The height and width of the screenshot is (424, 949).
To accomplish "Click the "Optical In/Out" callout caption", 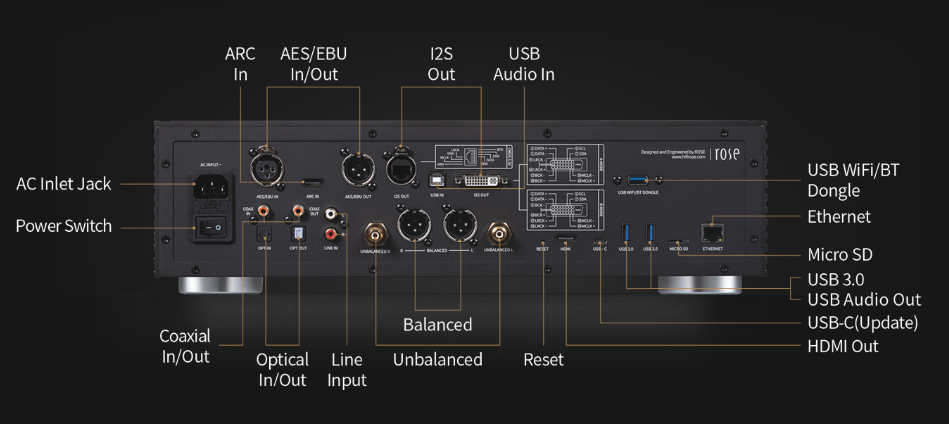I will (282, 370).
